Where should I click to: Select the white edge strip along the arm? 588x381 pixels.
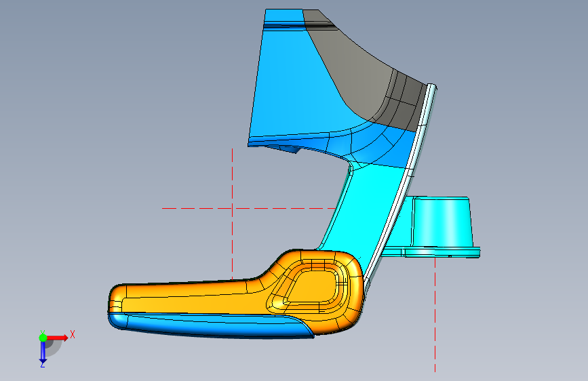401,184
